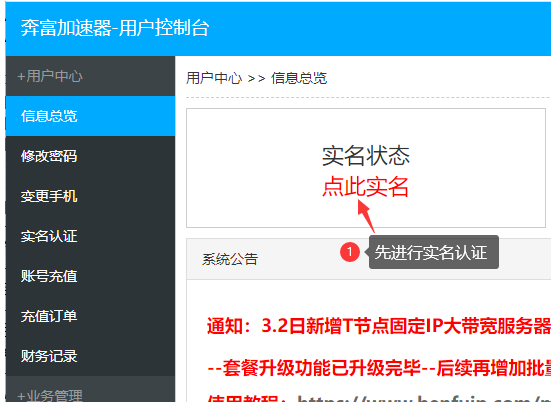
Task: Click the red number 1 step marker
Action: pos(350,252)
